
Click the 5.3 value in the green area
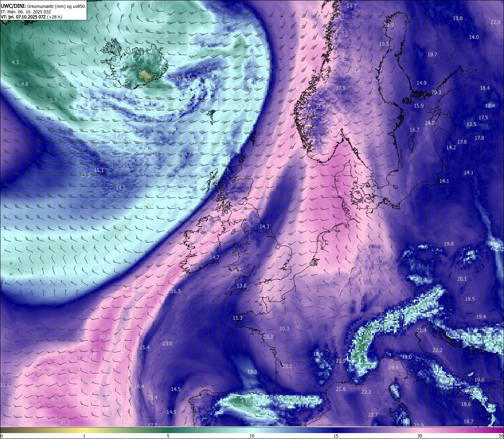point(53,100)
